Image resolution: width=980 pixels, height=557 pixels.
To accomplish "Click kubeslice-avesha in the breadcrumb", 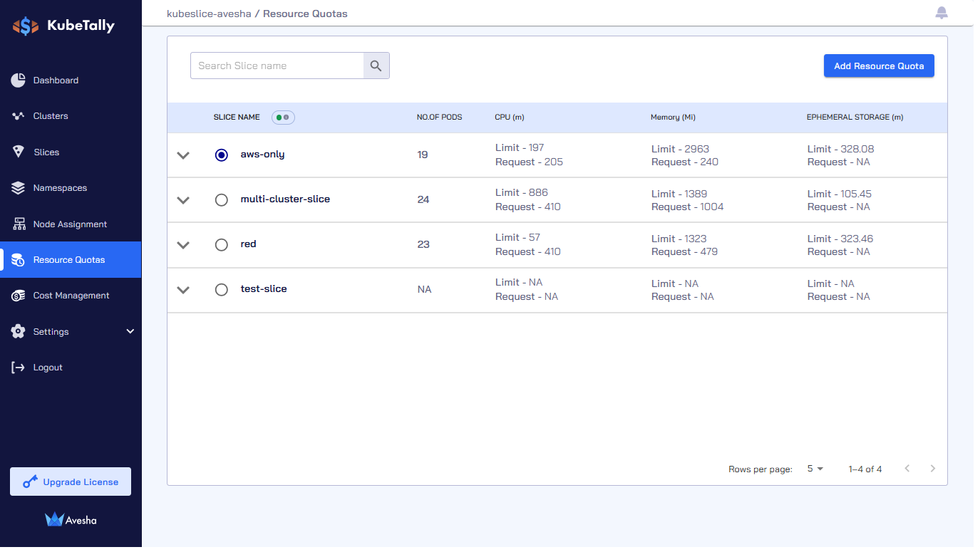I will [209, 14].
